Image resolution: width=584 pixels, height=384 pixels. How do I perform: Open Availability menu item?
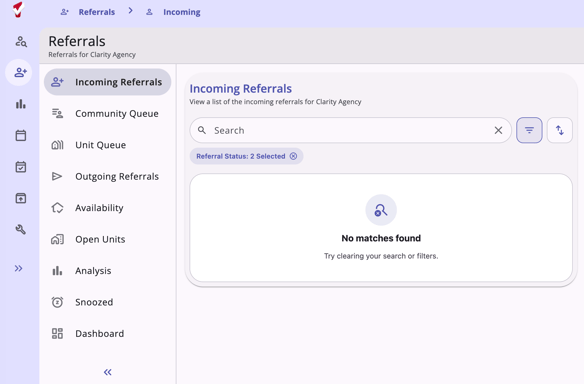[x=107, y=208]
